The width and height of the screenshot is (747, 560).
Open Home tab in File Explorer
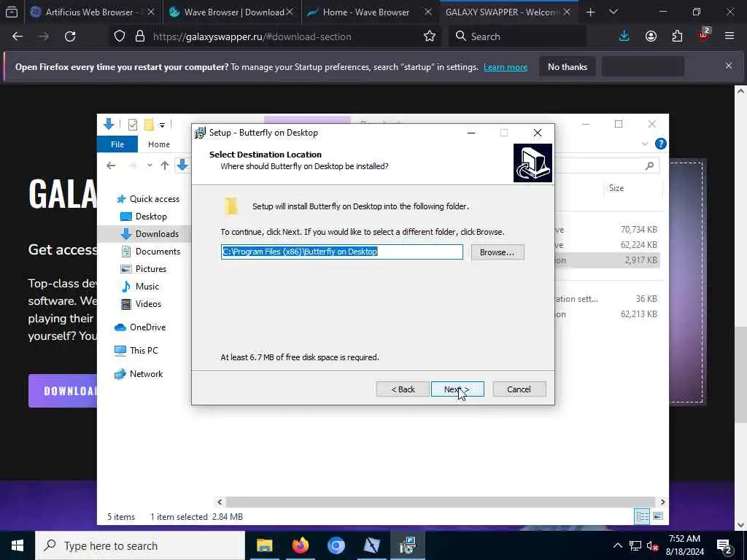158,144
